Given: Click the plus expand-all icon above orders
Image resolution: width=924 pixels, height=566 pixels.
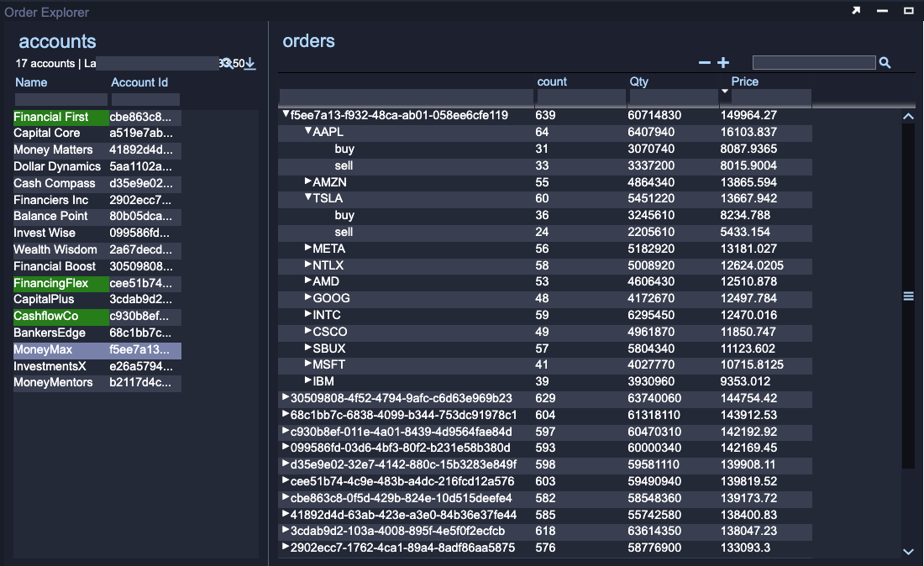Looking at the screenshot, I should [723, 63].
